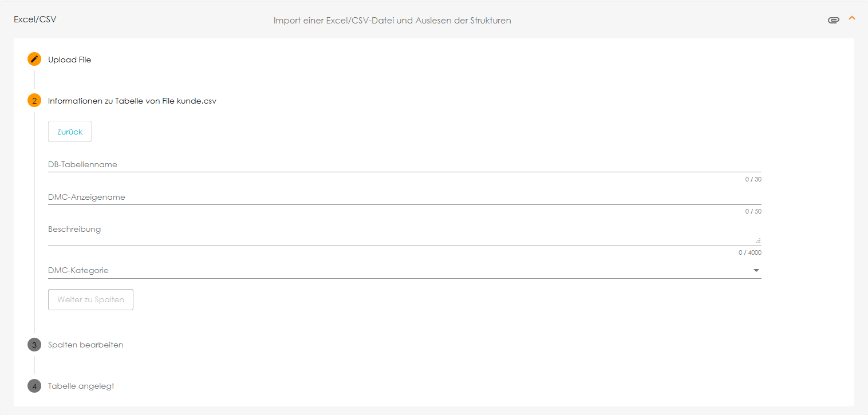The height and width of the screenshot is (415, 868).
Task: Focus the DB-Tabellenname input field
Action: point(404,165)
